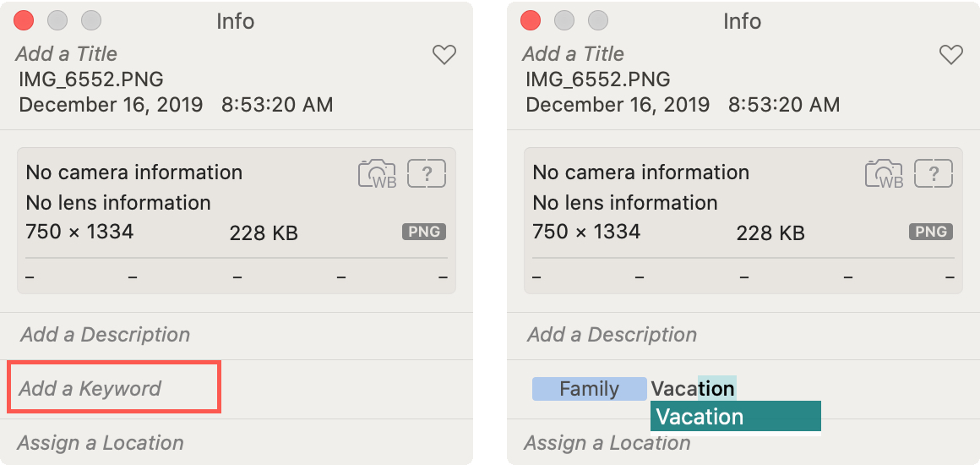The image size is (980, 465).
Task: Click the unknown metering icon in left panel
Action: point(427,173)
